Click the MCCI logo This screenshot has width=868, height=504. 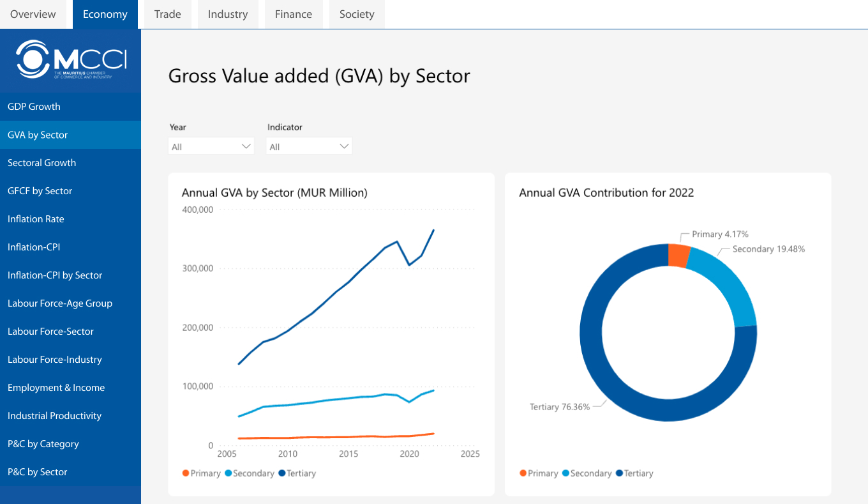pos(71,60)
